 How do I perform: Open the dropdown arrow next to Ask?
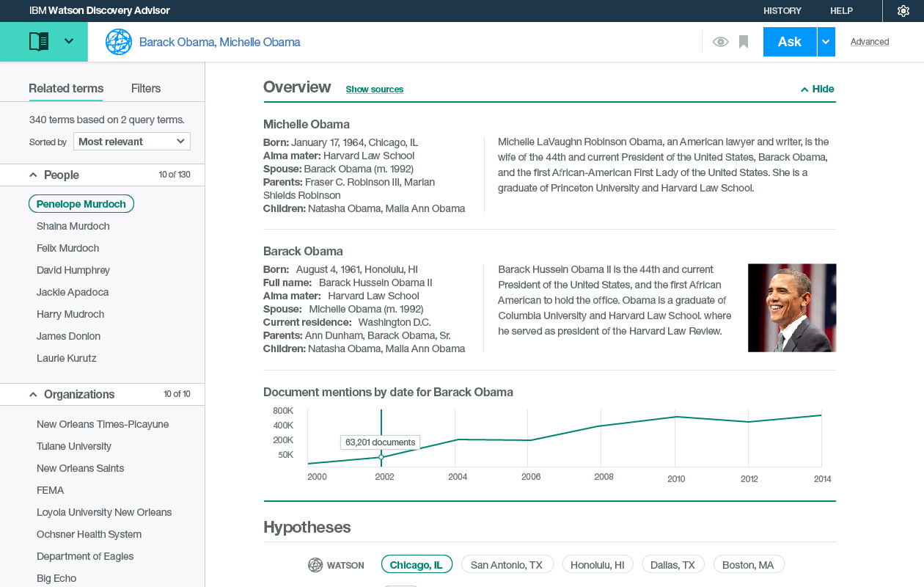(x=826, y=42)
